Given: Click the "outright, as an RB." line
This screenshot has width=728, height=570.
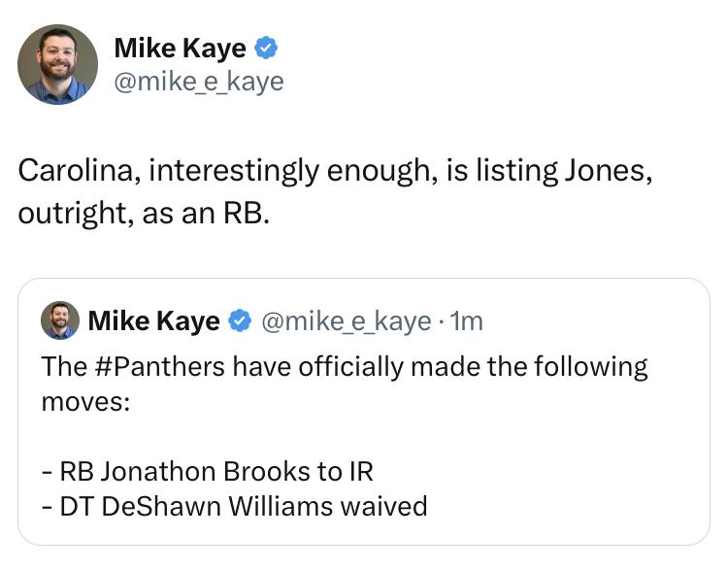Looking at the screenshot, I should [x=142, y=214].
